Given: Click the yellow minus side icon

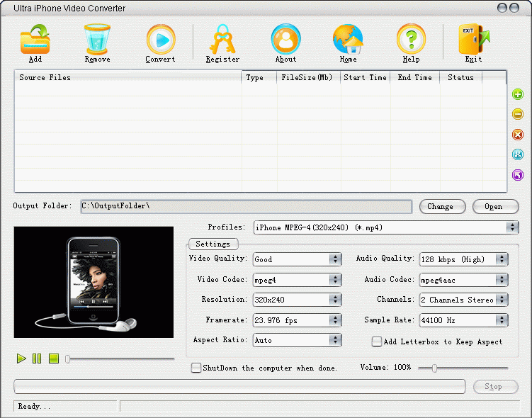Looking at the screenshot, I should click(x=518, y=114).
